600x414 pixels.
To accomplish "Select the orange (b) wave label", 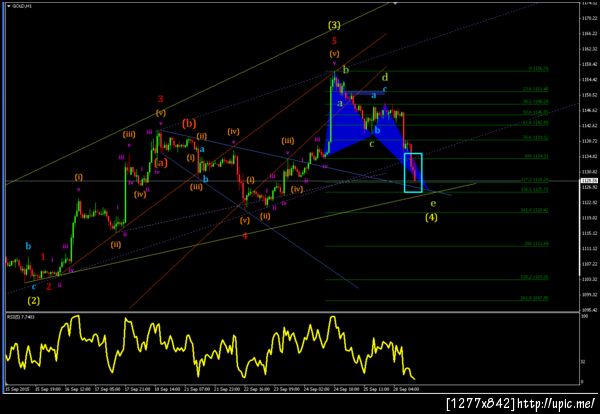I will (x=189, y=124).
